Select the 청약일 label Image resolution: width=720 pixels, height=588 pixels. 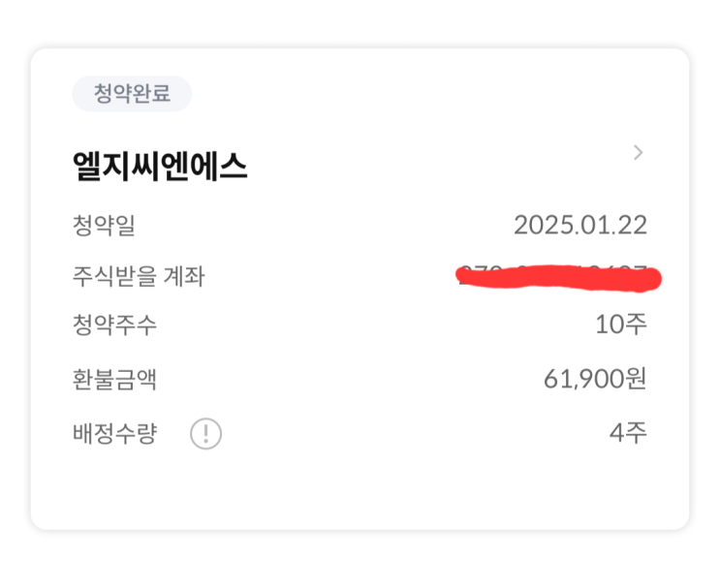click(x=104, y=226)
